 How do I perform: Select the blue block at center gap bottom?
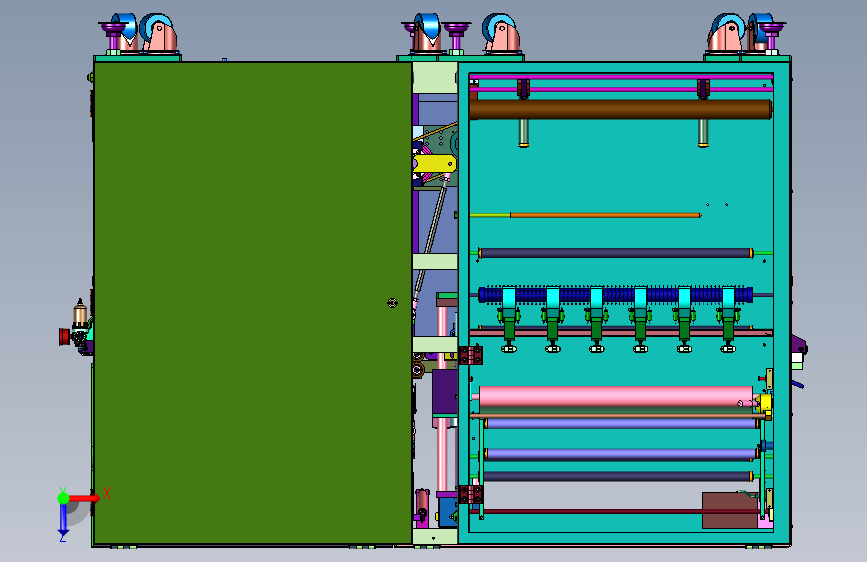pos(447,512)
